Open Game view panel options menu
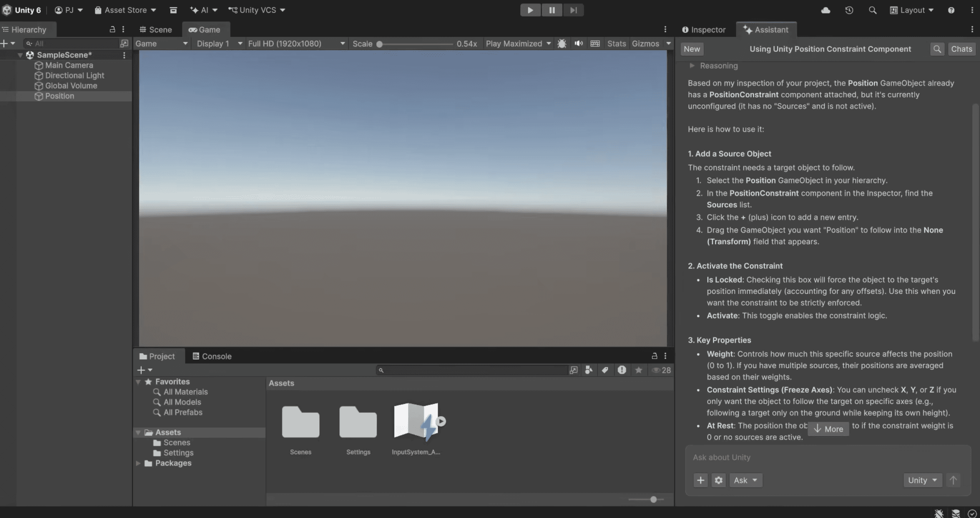 coord(665,29)
